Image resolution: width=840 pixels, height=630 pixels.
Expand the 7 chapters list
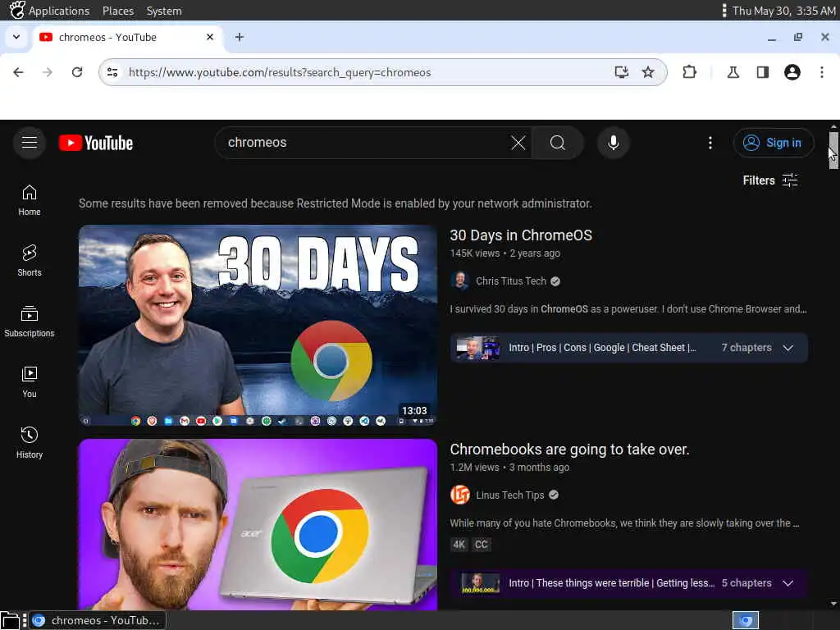787,348
